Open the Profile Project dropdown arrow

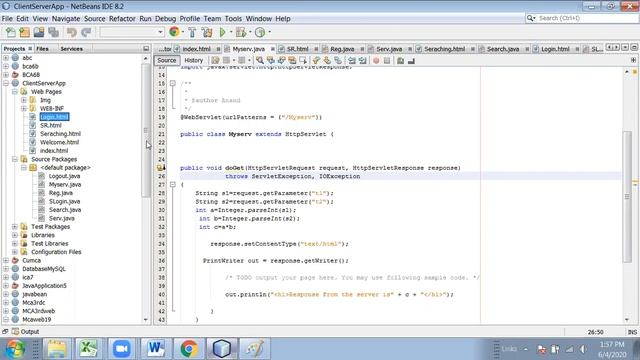(x=269, y=32)
